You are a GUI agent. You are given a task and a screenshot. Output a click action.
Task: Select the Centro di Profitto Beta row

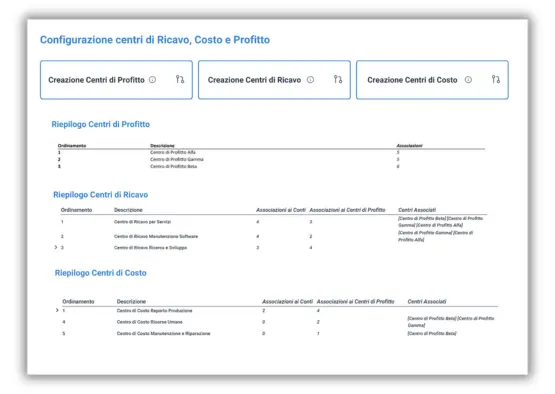pos(271,166)
